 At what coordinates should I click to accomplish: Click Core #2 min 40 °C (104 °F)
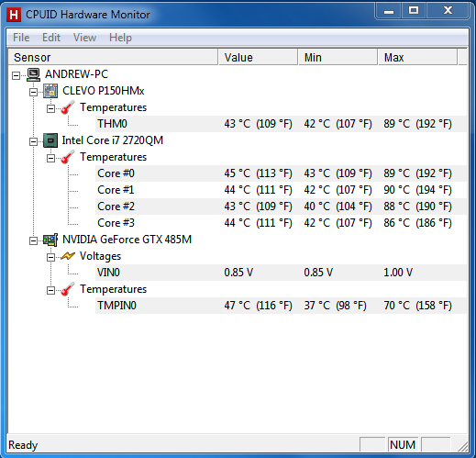[338, 207]
